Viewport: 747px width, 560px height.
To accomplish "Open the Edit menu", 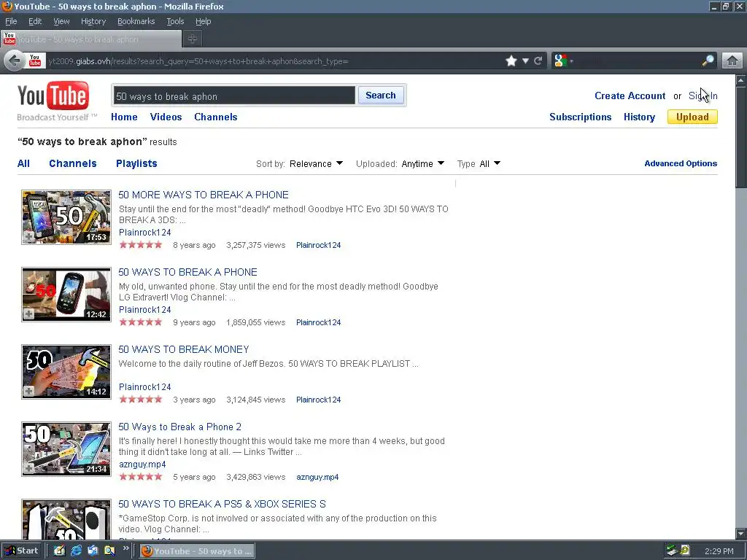I will click(35, 21).
